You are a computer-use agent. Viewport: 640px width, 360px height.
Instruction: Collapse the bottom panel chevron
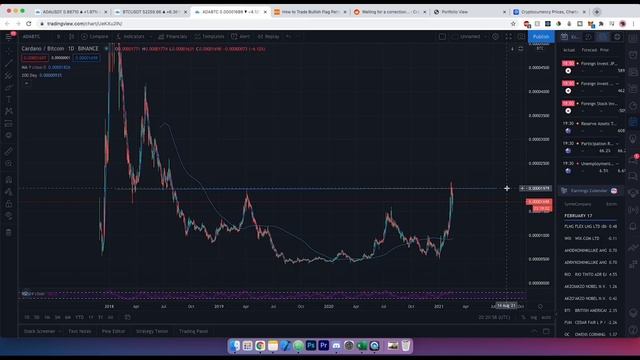pos(534,331)
